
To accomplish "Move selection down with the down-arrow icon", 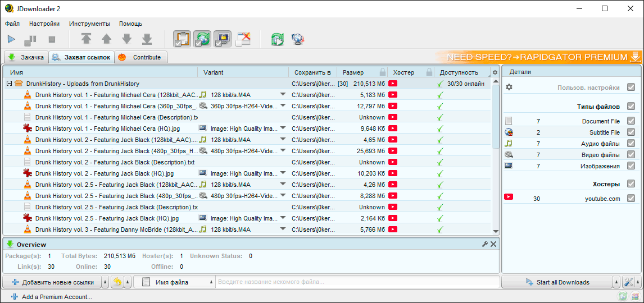I will pyautogui.click(x=126, y=39).
